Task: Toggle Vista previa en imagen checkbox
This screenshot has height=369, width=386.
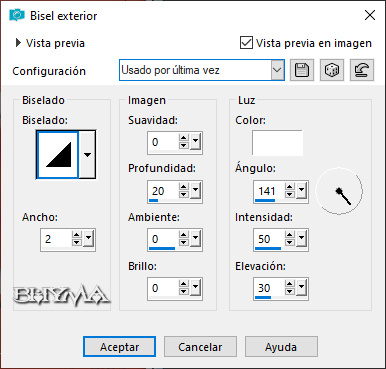Action: [246, 43]
